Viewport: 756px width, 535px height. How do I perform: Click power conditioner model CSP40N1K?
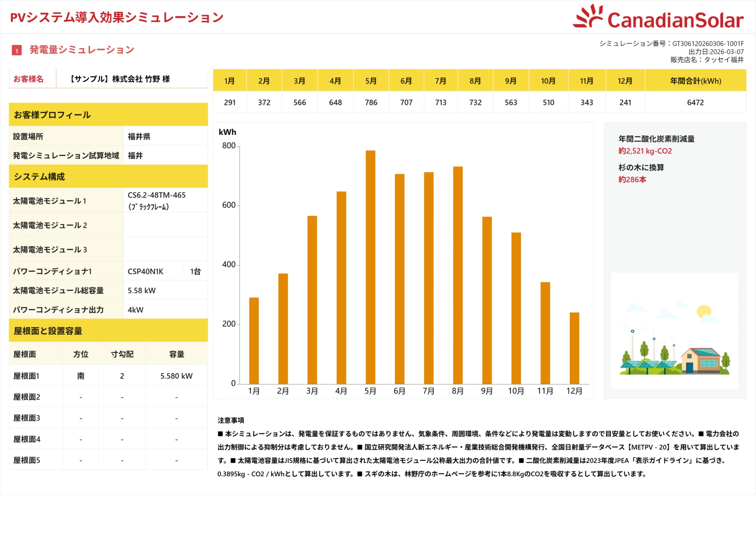point(145,271)
